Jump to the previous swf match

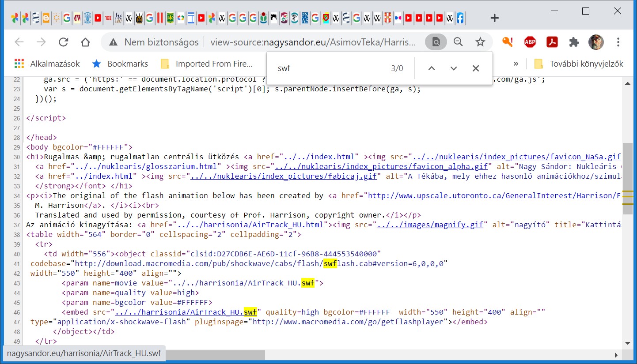click(x=432, y=68)
